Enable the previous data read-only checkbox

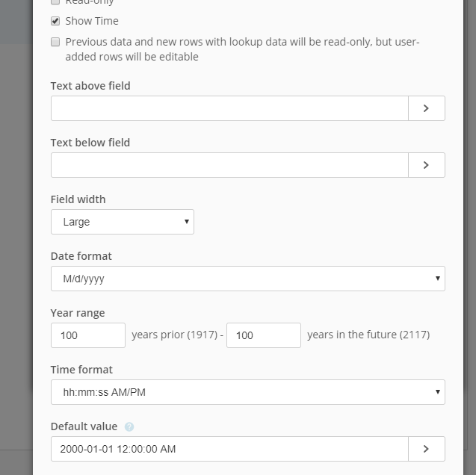click(x=55, y=43)
